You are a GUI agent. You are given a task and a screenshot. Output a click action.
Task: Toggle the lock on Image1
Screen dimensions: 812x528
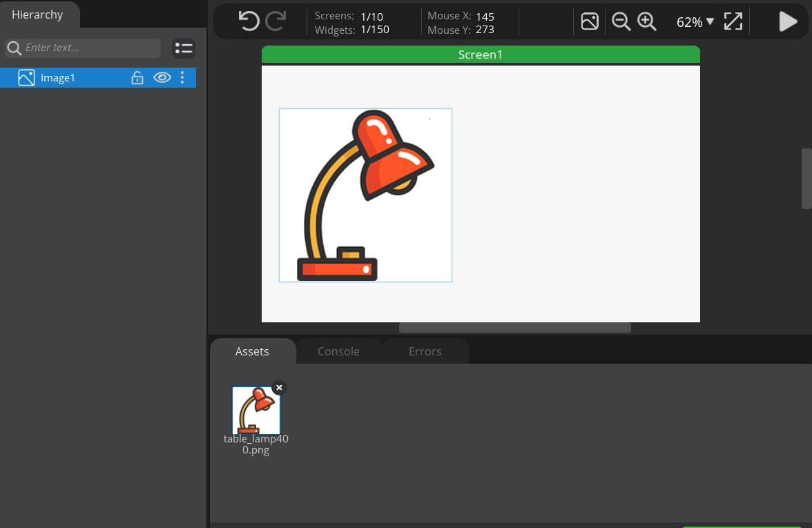point(137,78)
